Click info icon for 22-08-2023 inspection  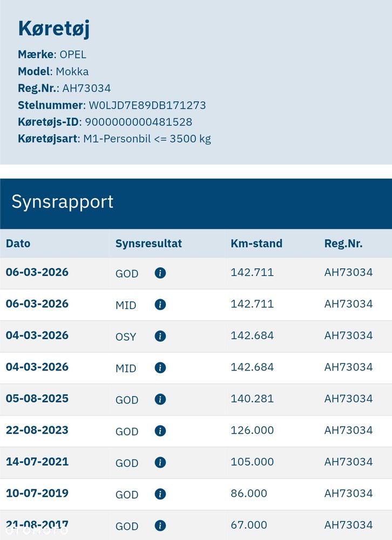(x=160, y=431)
